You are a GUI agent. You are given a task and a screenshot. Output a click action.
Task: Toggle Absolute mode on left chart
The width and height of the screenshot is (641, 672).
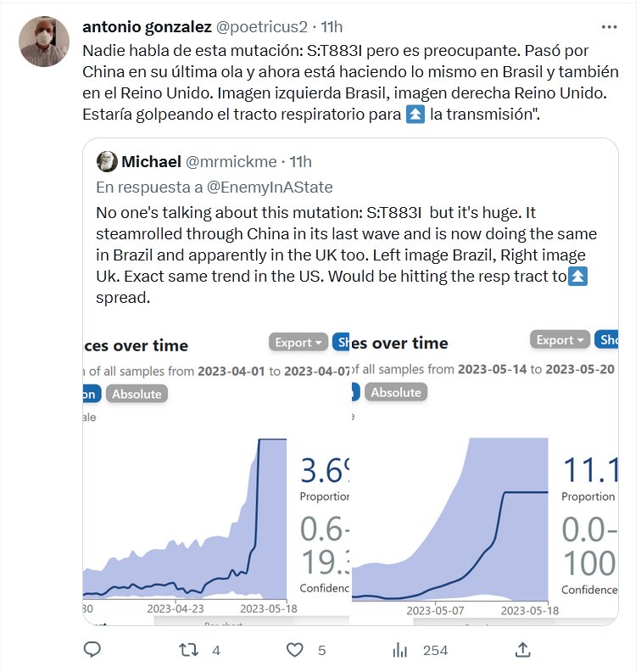point(137,394)
